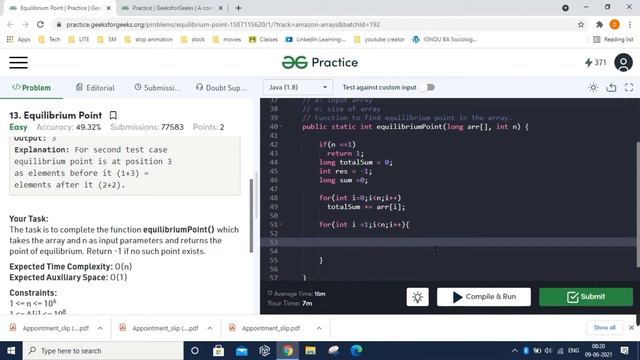
Task: Click the youtube creator bookmark folder
Action: [x=379, y=39]
